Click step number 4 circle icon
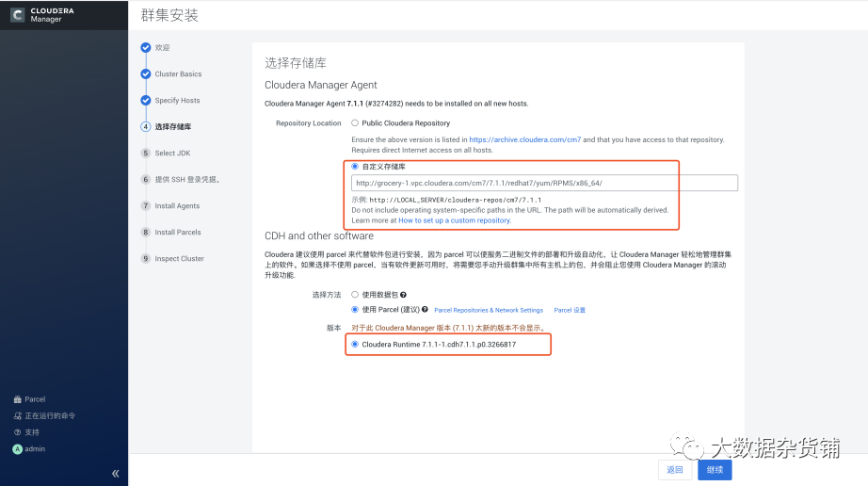The height and width of the screenshot is (486, 868). [x=146, y=127]
